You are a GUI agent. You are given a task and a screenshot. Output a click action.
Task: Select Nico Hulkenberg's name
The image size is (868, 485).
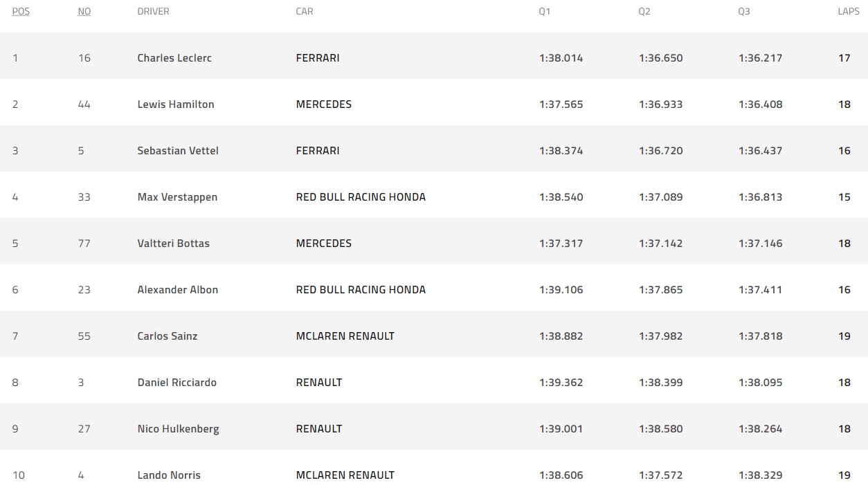[x=178, y=429]
